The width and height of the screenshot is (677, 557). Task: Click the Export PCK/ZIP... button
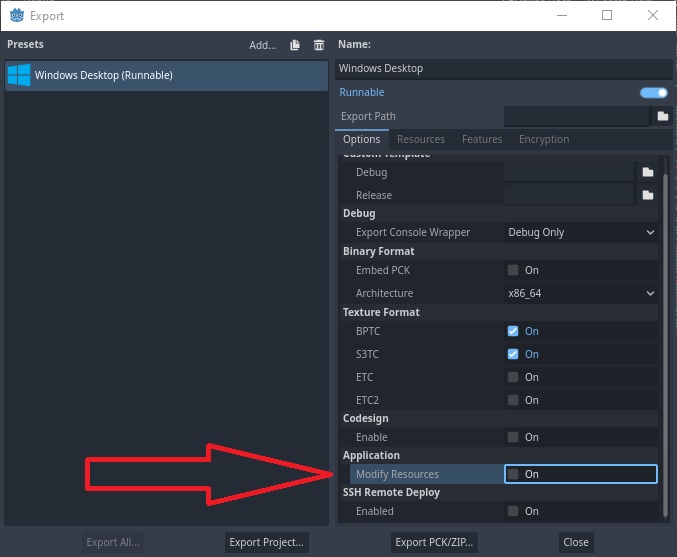click(434, 542)
